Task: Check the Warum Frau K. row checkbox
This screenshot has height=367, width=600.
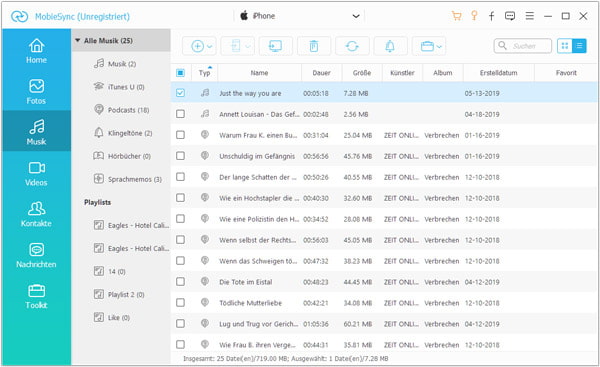Action: coord(180,135)
